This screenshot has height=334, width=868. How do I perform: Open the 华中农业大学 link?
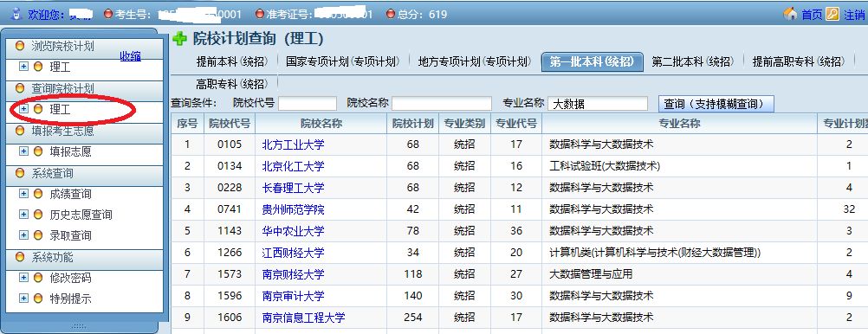click(293, 231)
